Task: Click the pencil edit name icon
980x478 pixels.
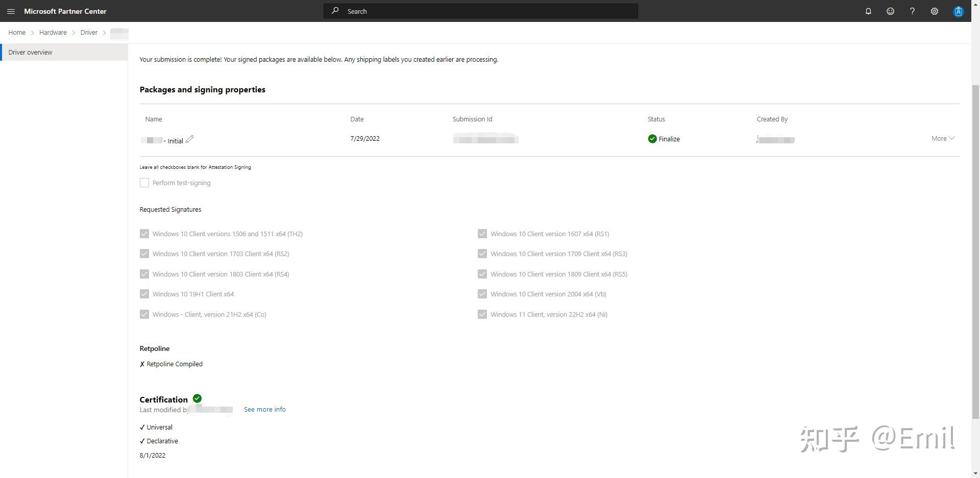Action: coord(189,139)
